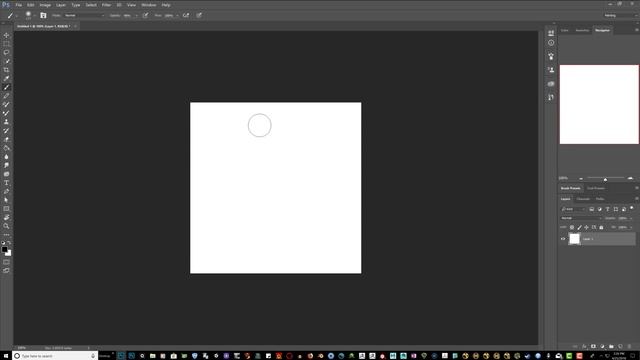Click the link layers icon
This screenshot has width=640, height=360.
(x=575, y=346)
